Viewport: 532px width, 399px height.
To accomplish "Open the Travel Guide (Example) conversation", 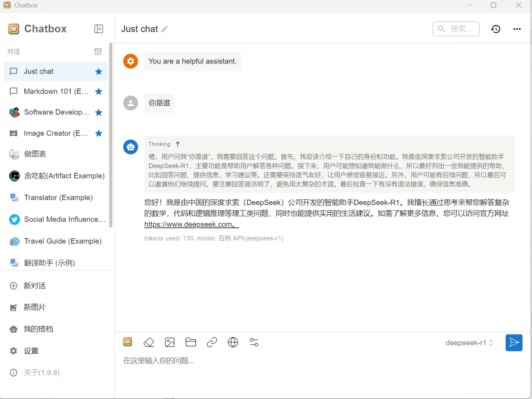I will (56, 241).
